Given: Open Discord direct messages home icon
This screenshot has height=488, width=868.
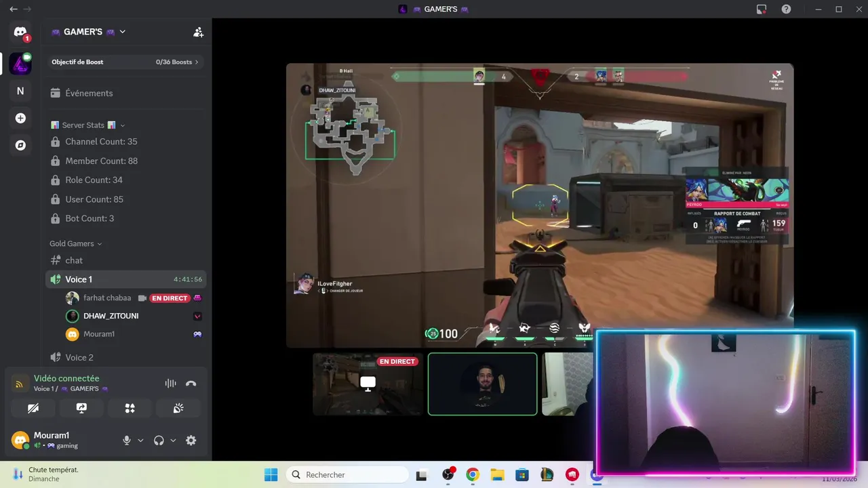Looking at the screenshot, I should [x=20, y=33].
